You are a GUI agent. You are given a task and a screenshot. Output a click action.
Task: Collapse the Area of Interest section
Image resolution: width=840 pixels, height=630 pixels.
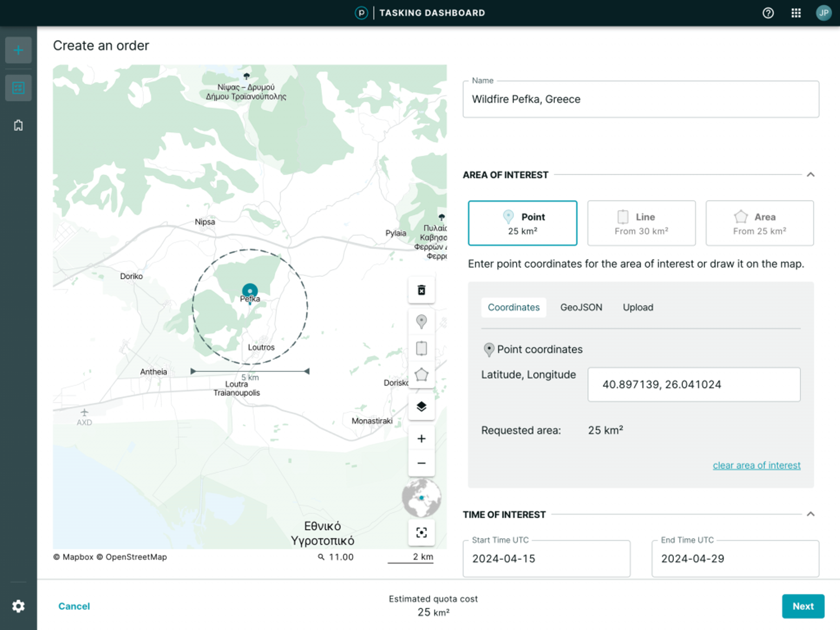810,175
